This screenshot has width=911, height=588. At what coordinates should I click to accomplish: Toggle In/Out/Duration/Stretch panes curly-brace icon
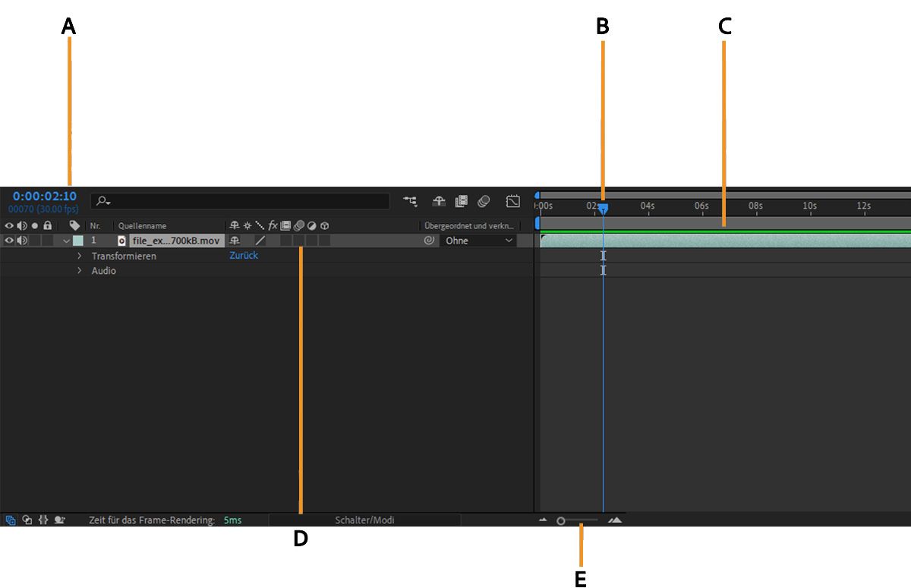point(43,520)
